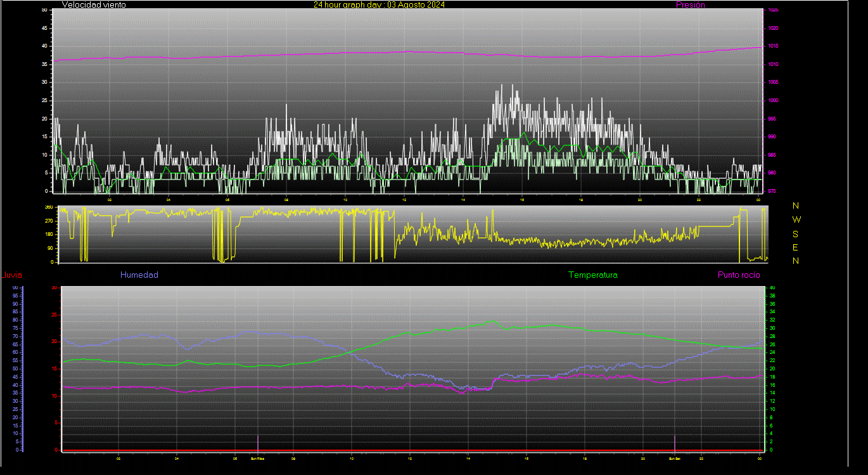Click the 40 value on the green temperature axis
The height and width of the screenshot is (475, 868).
pyautogui.click(x=771, y=288)
